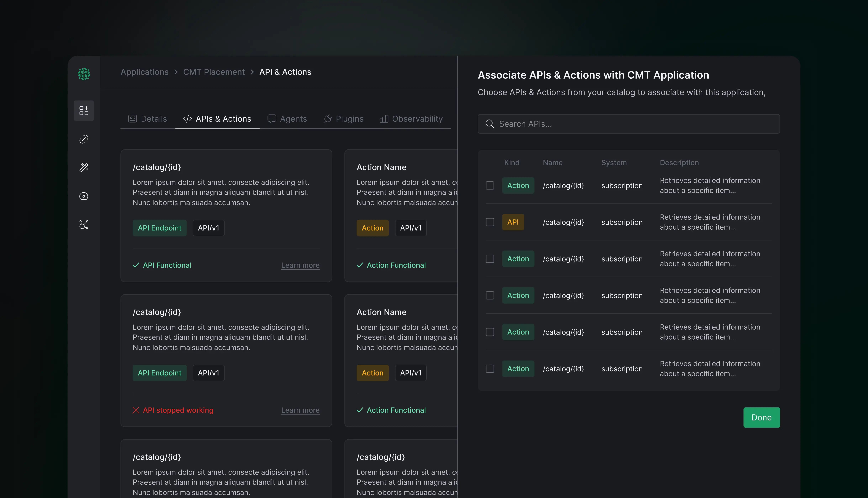Click the upper Action Name card title
Image resolution: width=868 pixels, height=498 pixels.
(x=382, y=167)
